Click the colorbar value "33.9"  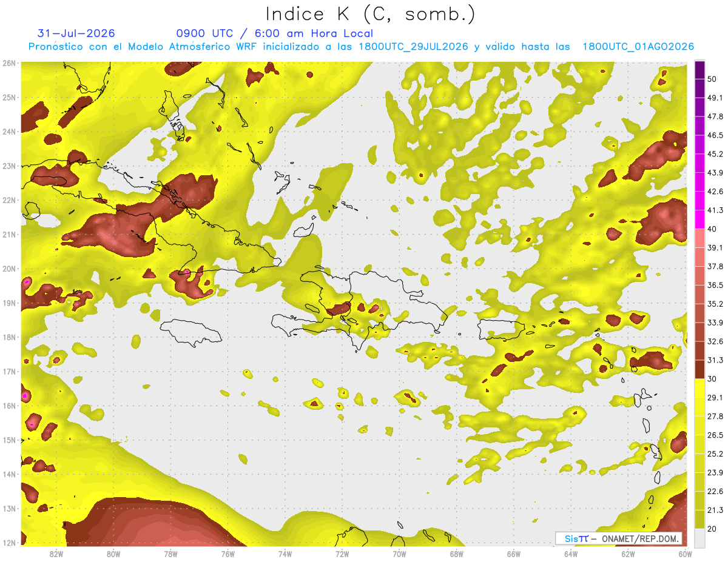715,323
